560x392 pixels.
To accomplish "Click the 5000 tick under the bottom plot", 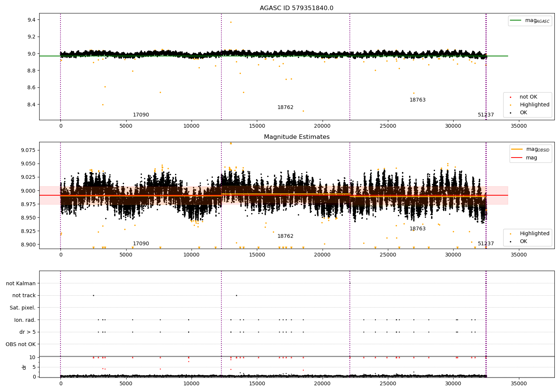I will (126, 383).
